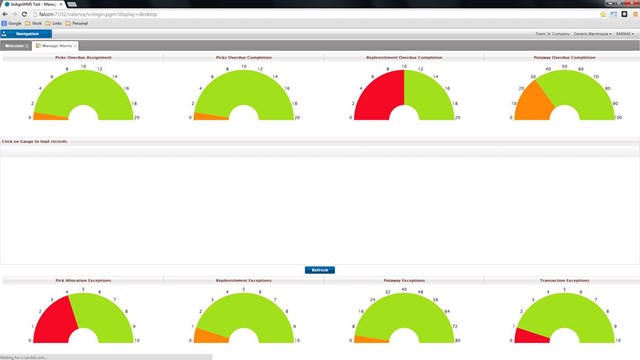The height and width of the screenshot is (360, 640).
Task: Open the user dropdown at top right
Action: pos(625,34)
